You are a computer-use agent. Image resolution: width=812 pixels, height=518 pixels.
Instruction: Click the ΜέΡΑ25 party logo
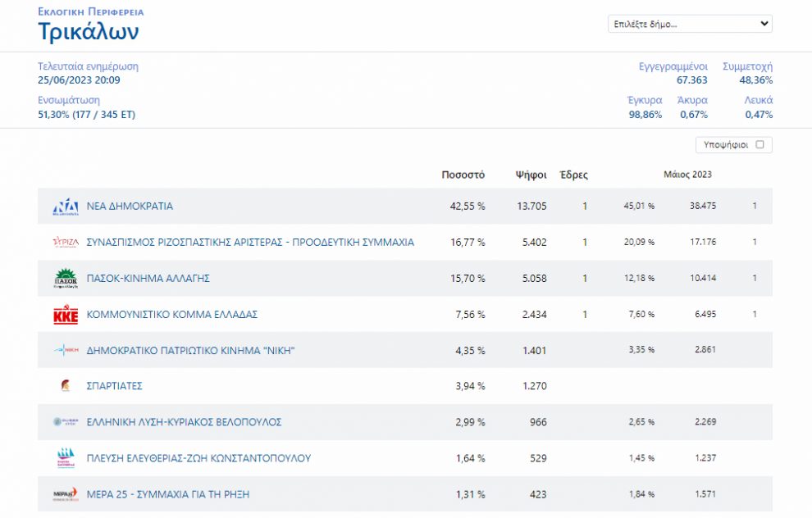point(66,494)
